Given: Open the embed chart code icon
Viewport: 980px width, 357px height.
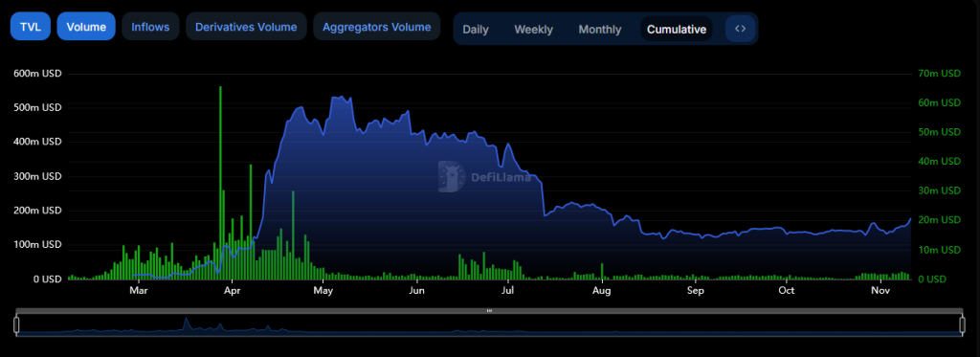Looking at the screenshot, I should (741, 29).
